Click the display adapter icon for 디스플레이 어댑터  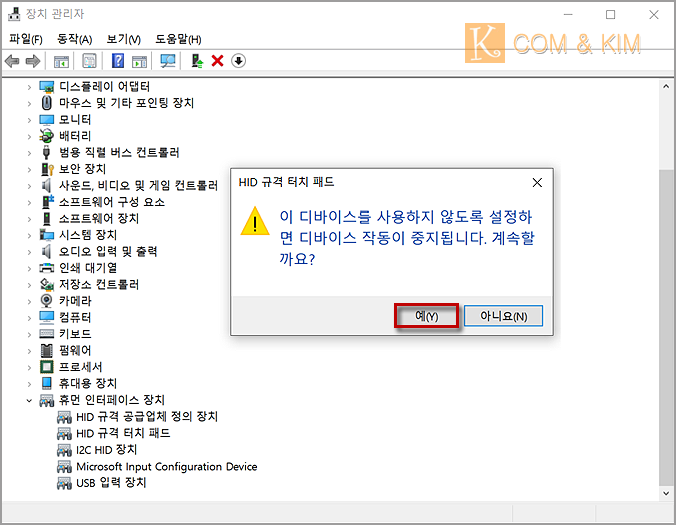pyautogui.click(x=47, y=87)
